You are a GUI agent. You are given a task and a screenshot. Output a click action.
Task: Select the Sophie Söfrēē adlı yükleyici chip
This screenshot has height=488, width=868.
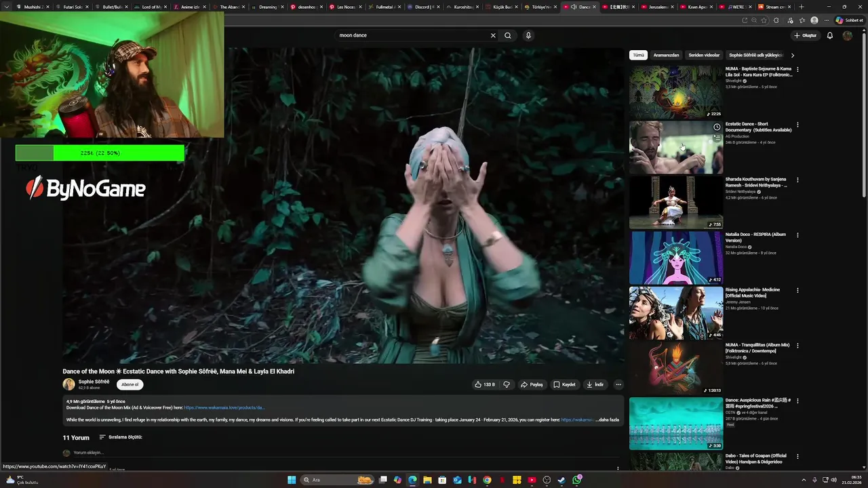coord(755,55)
